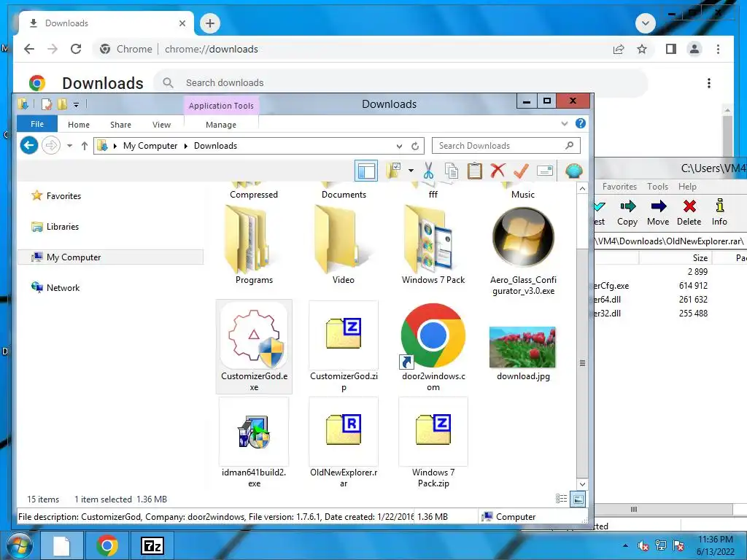Click Copy in the 7-Zip window
The image size is (747, 560).
point(627,212)
